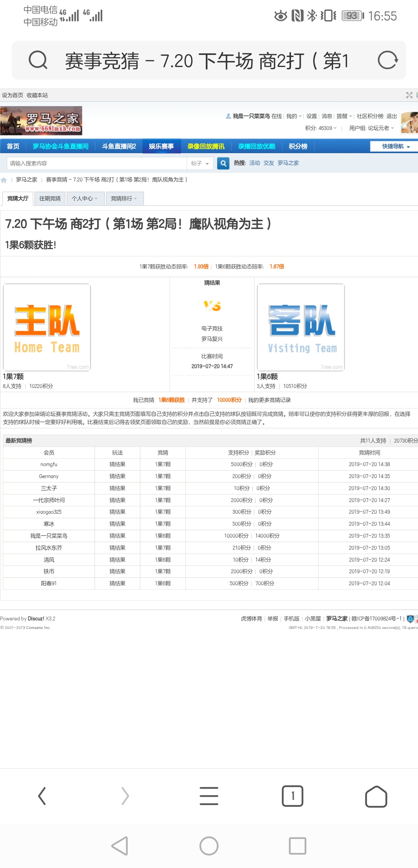Tap Android home circle button

[x=209, y=846]
